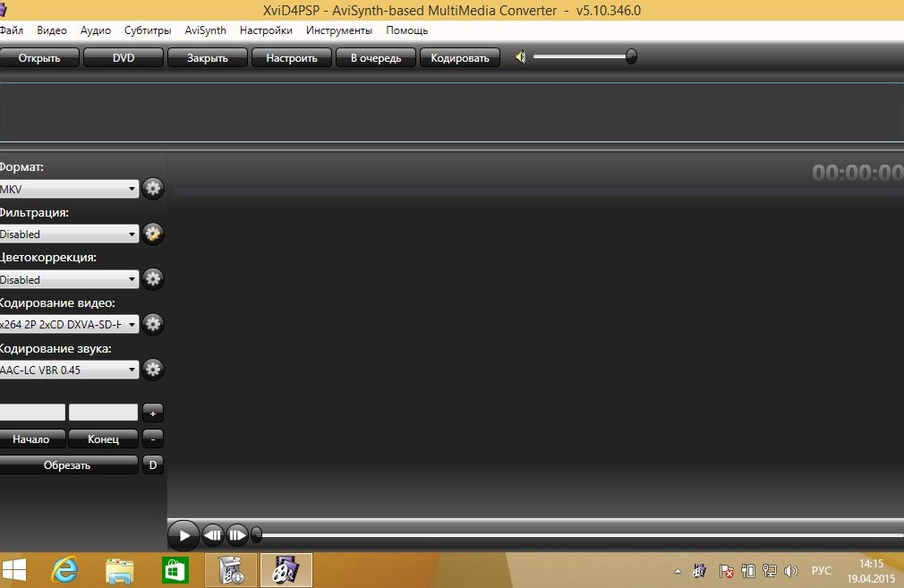Click the Открыть button
904x588 pixels.
pos(39,57)
